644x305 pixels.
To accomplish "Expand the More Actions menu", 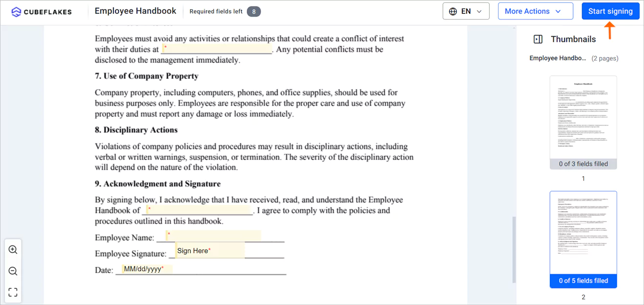I will [x=535, y=11].
